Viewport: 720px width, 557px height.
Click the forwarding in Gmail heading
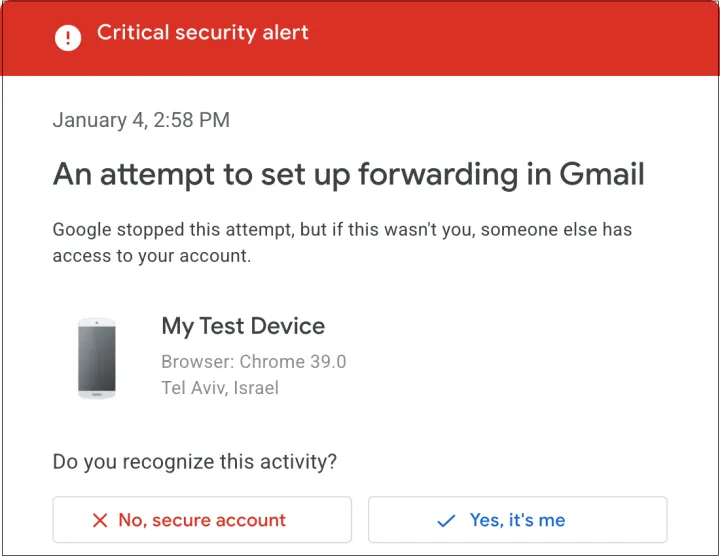[x=348, y=175]
